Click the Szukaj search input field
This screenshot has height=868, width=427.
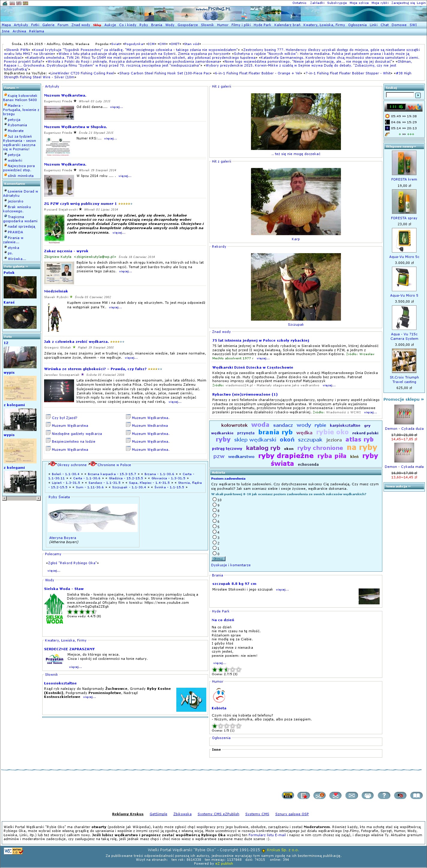click(400, 95)
